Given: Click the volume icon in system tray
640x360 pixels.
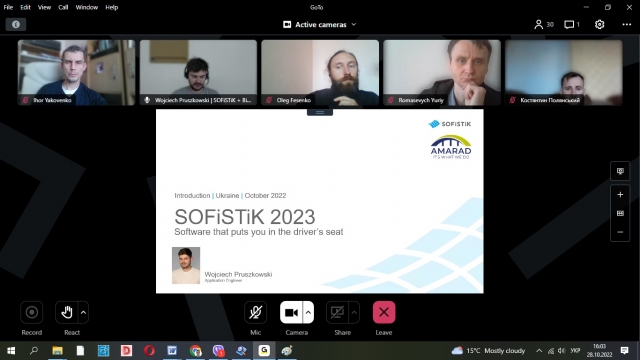Looking at the screenshot, I should 562,351.
